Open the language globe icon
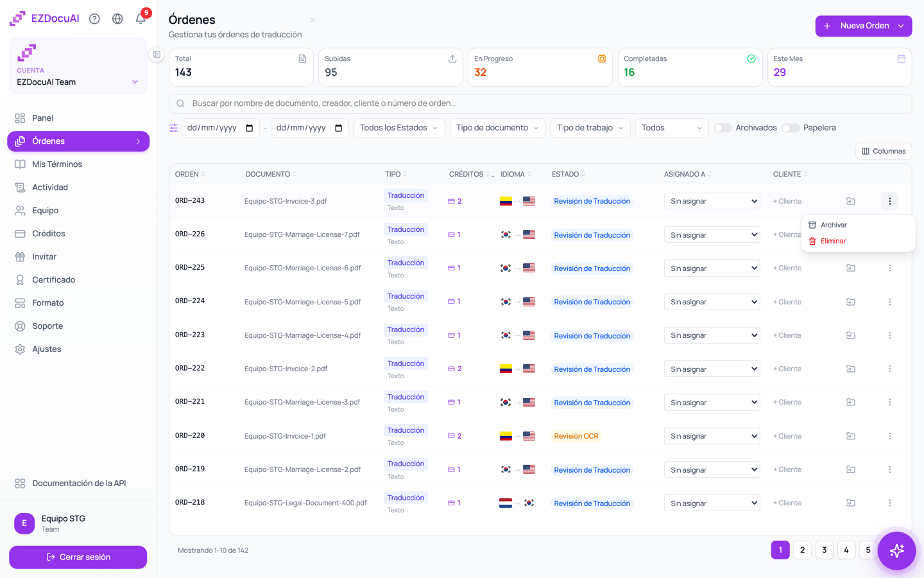Viewport: 924px width, 578px height. tap(117, 19)
